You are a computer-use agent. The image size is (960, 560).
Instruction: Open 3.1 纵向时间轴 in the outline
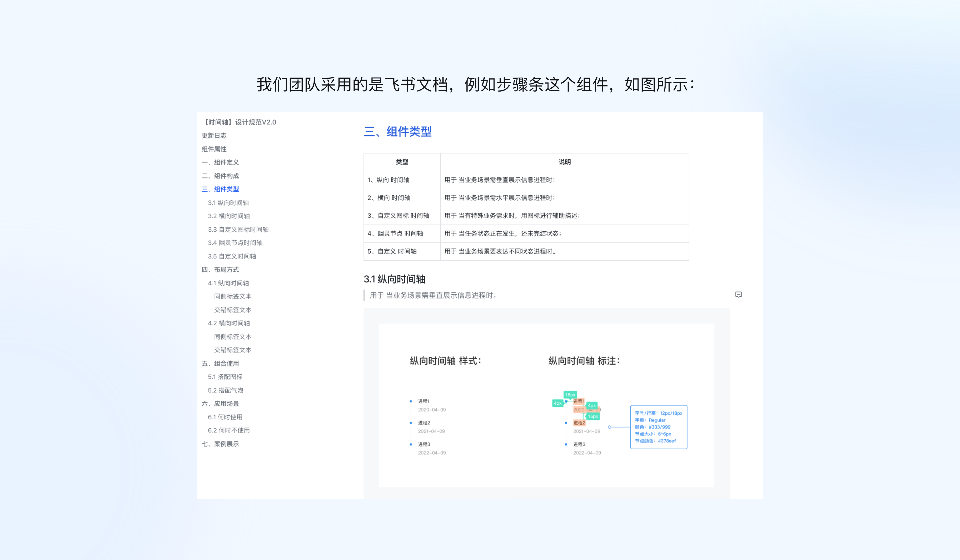pyautogui.click(x=228, y=203)
